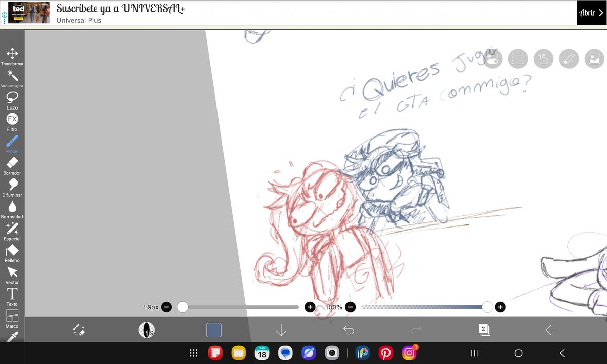Image resolution: width=607 pixels, height=364 pixels.
Task: Tap the finger gesture icon at top
Action: tap(544, 59)
